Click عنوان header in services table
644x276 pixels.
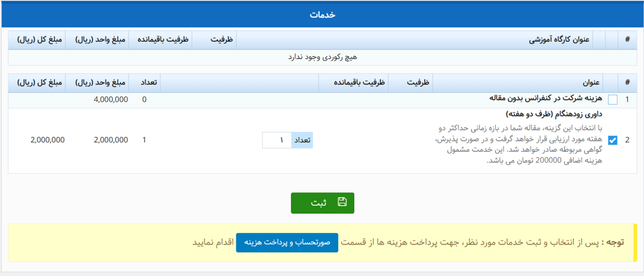click(516, 82)
